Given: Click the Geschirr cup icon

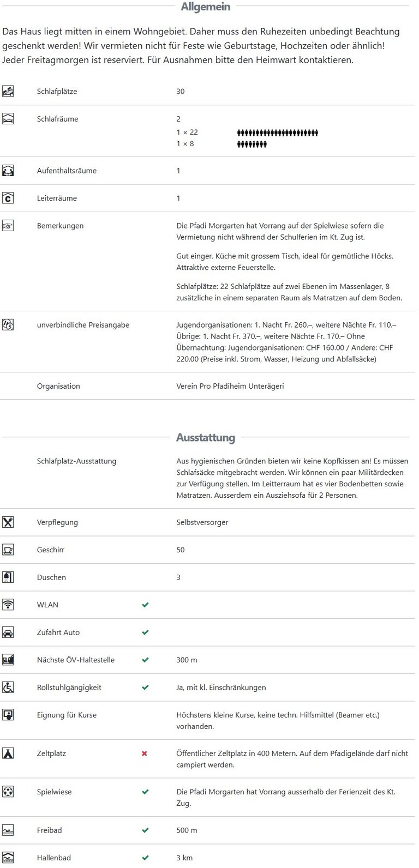Looking at the screenshot, I should pyautogui.click(x=8, y=550).
